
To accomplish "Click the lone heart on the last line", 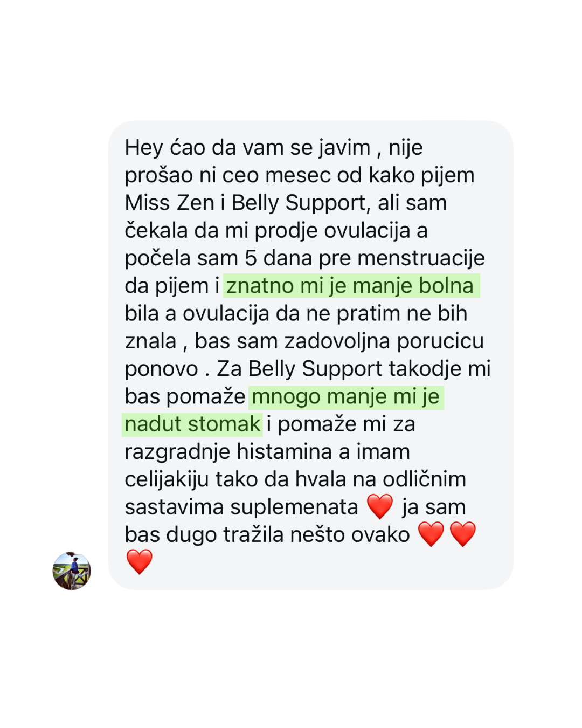I will 140,562.
